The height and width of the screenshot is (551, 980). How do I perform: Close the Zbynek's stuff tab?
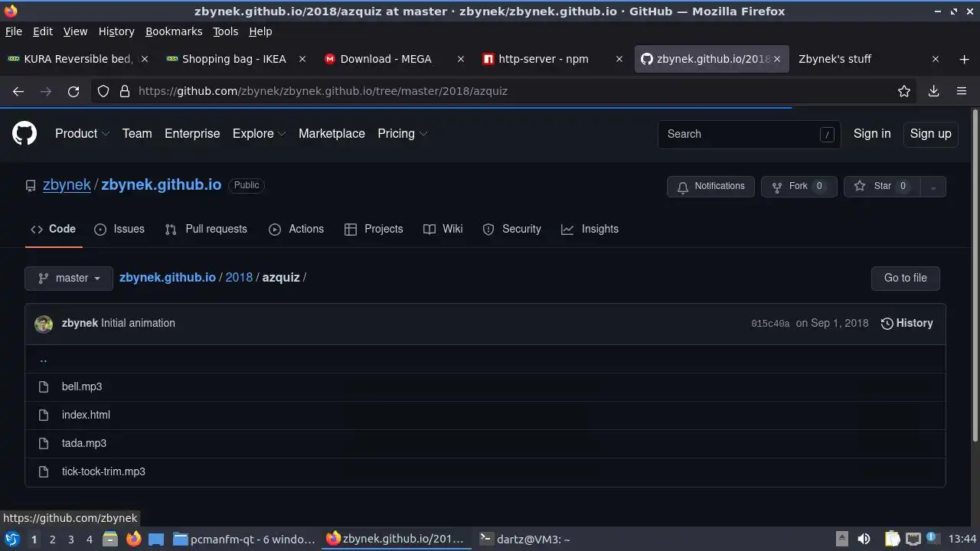[936, 59]
